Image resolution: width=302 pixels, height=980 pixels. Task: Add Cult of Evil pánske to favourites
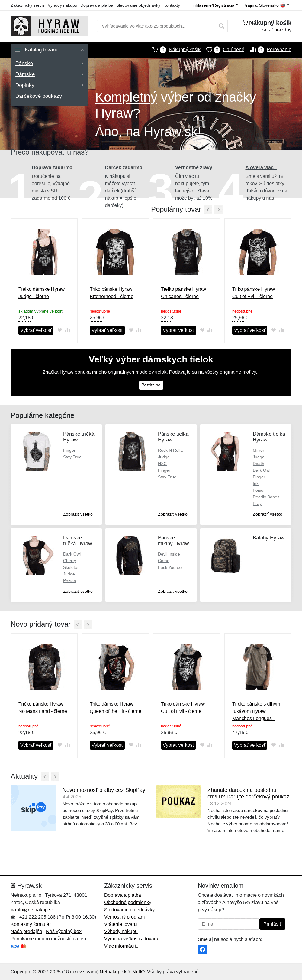pyautogui.click(x=274, y=330)
